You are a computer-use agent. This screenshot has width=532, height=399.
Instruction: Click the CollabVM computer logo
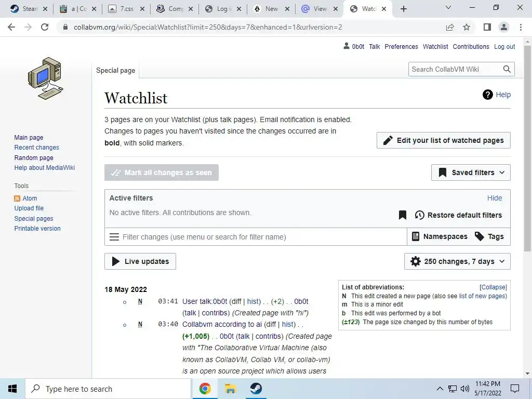pos(46,78)
